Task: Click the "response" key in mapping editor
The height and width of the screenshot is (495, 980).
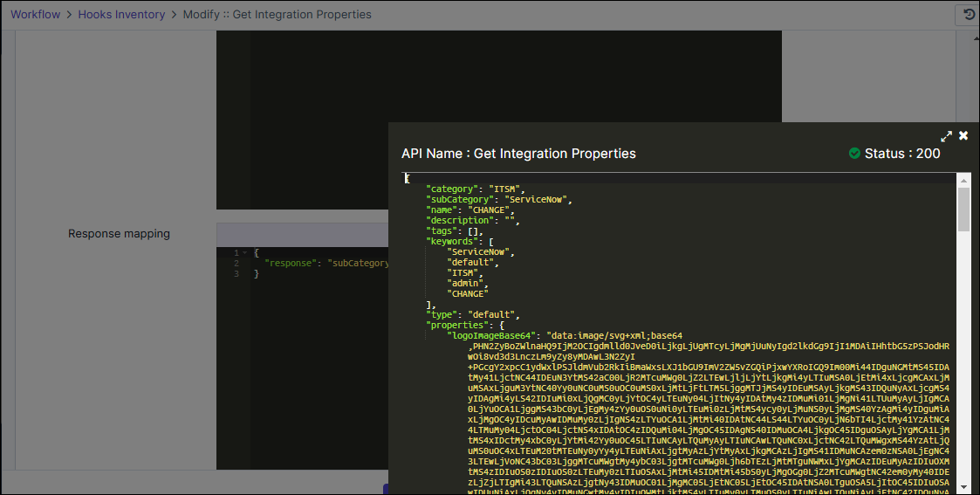Action: (x=291, y=263)
